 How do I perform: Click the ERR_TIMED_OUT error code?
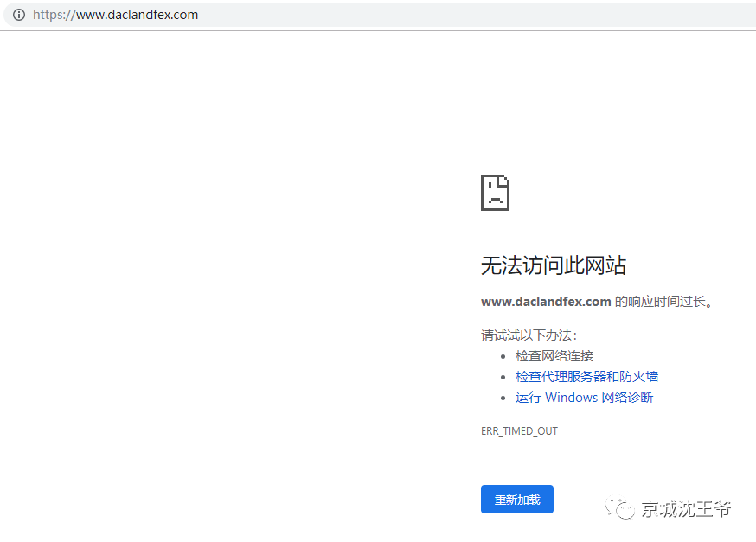pyautogui.click(x=519, y=430)
